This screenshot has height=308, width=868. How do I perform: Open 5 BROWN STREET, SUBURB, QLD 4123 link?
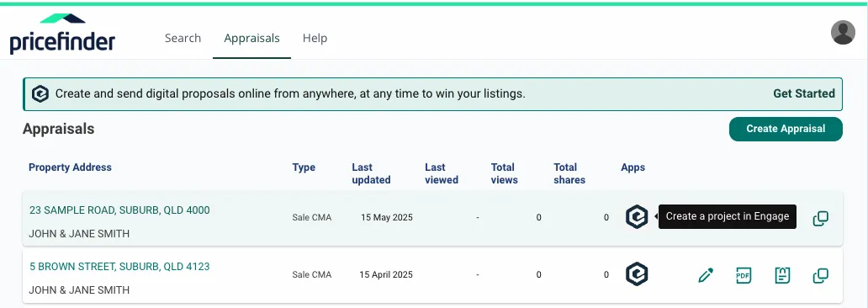[x=119, y=267]
